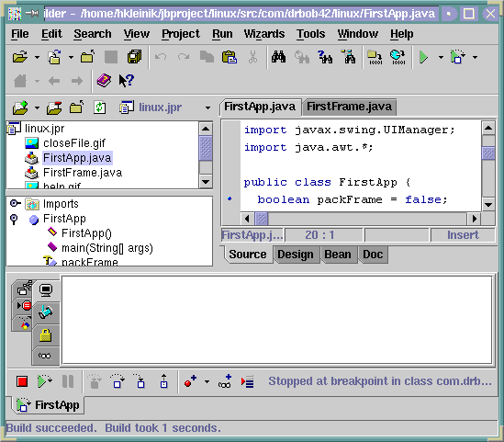504x442 pixels.
Task: Click the red Reset program stop button
Action: (x=22, y=382)
